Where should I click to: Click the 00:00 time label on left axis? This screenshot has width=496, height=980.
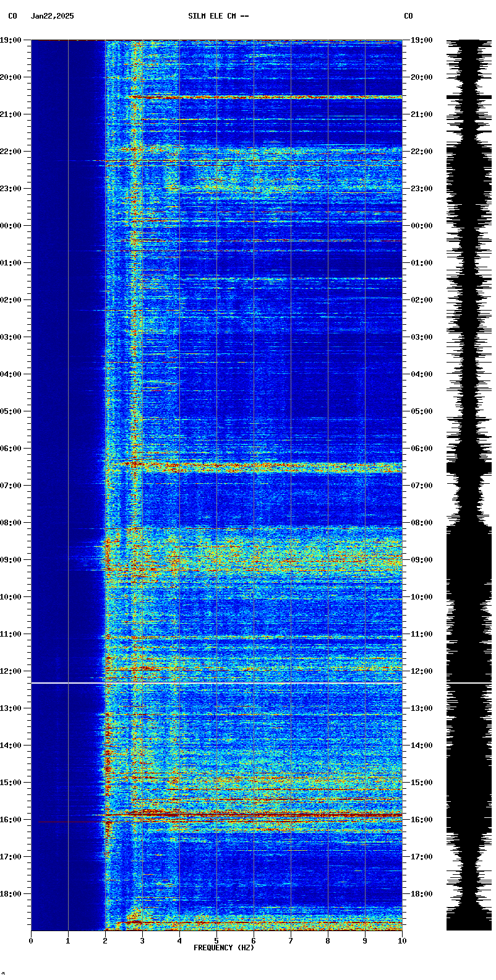pyautogui.click(x=11, y=226)
